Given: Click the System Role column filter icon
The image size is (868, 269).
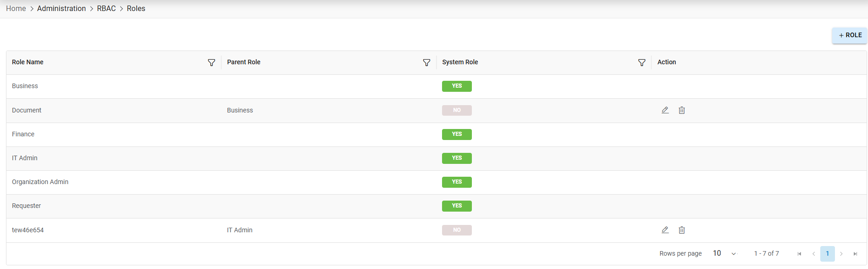Looking at the screenshot, I should [642, 62].
